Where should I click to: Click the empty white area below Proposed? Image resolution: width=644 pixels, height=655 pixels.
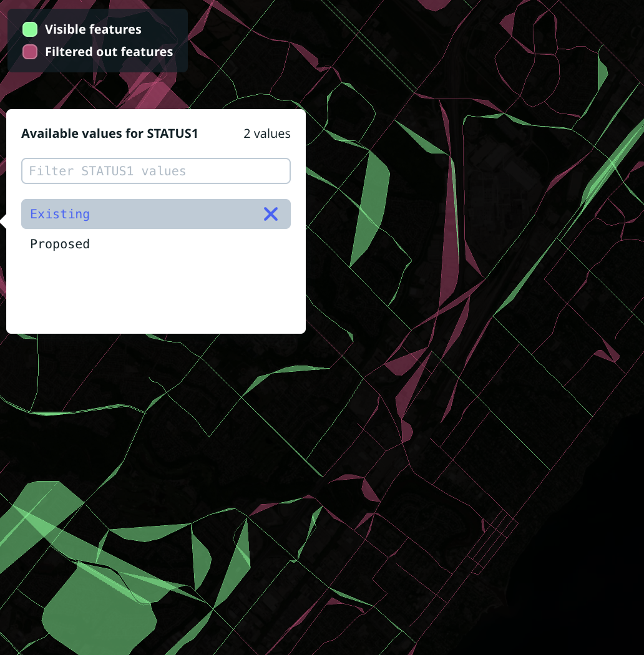tap(156, 293)
